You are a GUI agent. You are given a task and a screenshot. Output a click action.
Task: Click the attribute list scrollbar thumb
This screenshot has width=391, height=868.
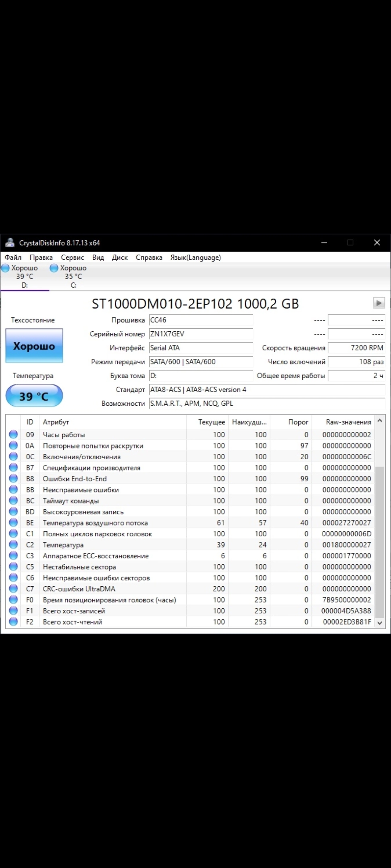coord(380,542)
